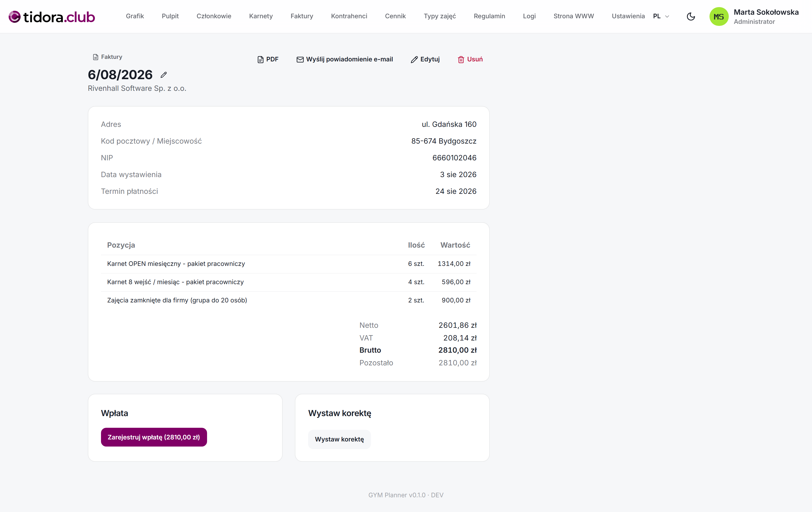Viewport: 812px width, 512px height.
Task: Click the envelope icon for e-mail notification
Action: pyautogui.click(x=300, y=60)
